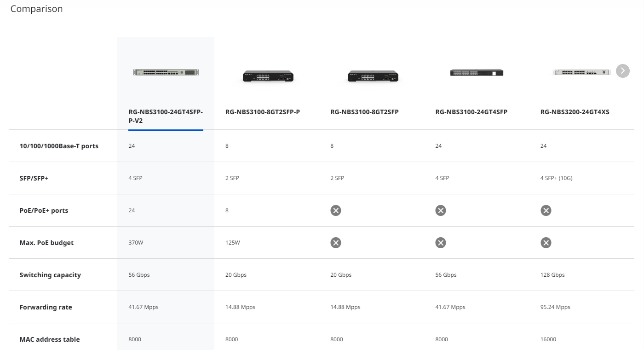The width and height of the screenshot is (644, 350).
Task: Click the 125W PoE budget value
Action: tap(233, 243)
